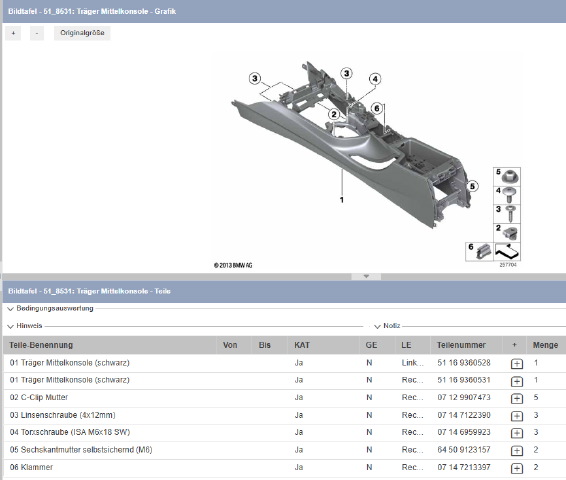Viewport: 566px width, 480px height.
Task: Click part number 64 50 9123157
Action: tap(464, 450)
